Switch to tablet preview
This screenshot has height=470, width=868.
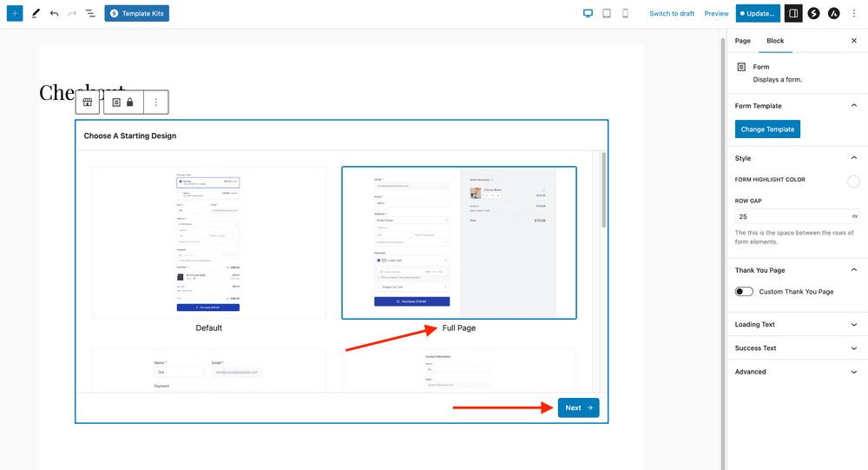point(607,13)
